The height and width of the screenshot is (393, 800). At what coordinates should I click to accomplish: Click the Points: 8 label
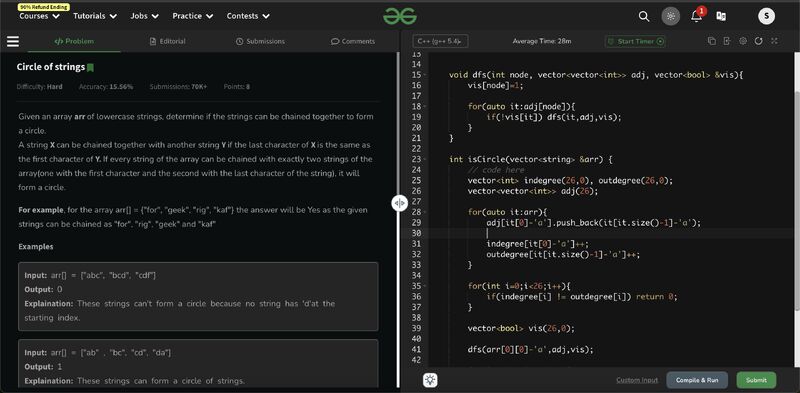pyautogui.click(x=237, y=87)
